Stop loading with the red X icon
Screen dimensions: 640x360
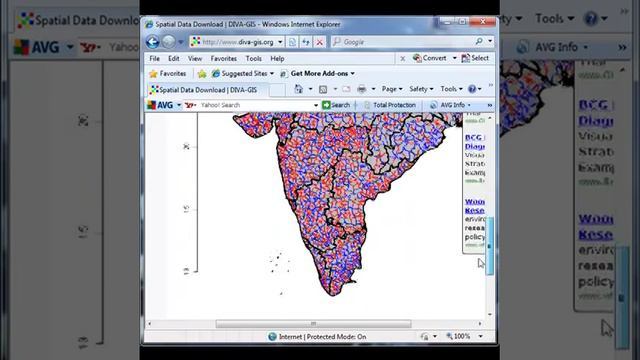(320, 42)
